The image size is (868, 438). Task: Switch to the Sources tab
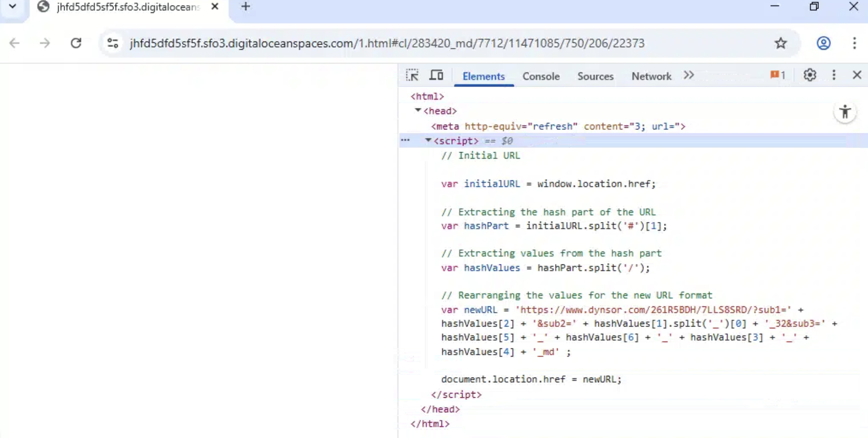tap(595, 77)
